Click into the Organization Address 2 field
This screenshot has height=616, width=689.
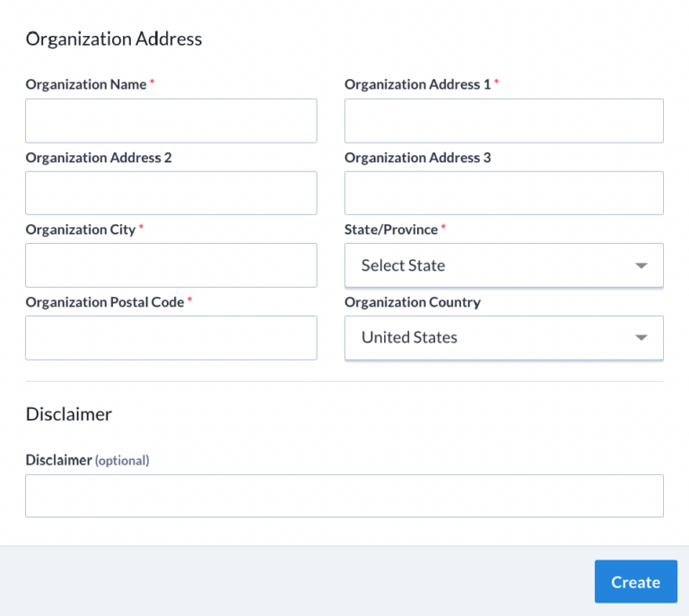[170, 193]
